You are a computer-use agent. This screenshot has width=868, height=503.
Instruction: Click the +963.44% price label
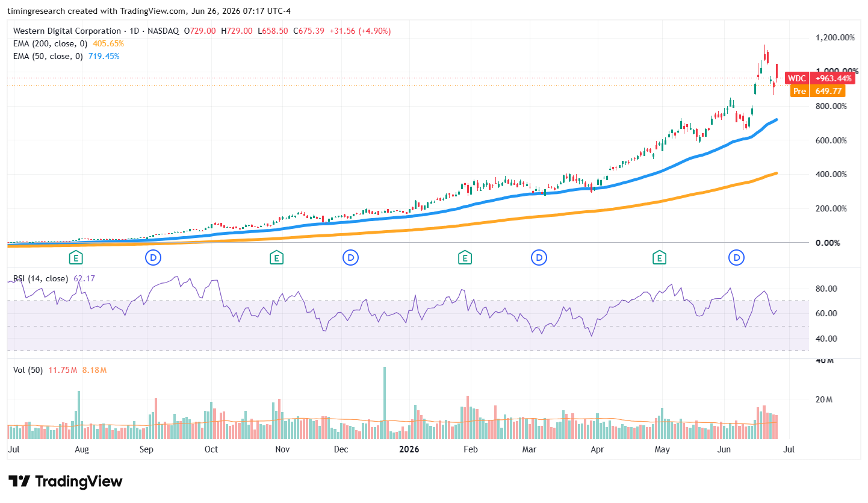coord(833,78)
